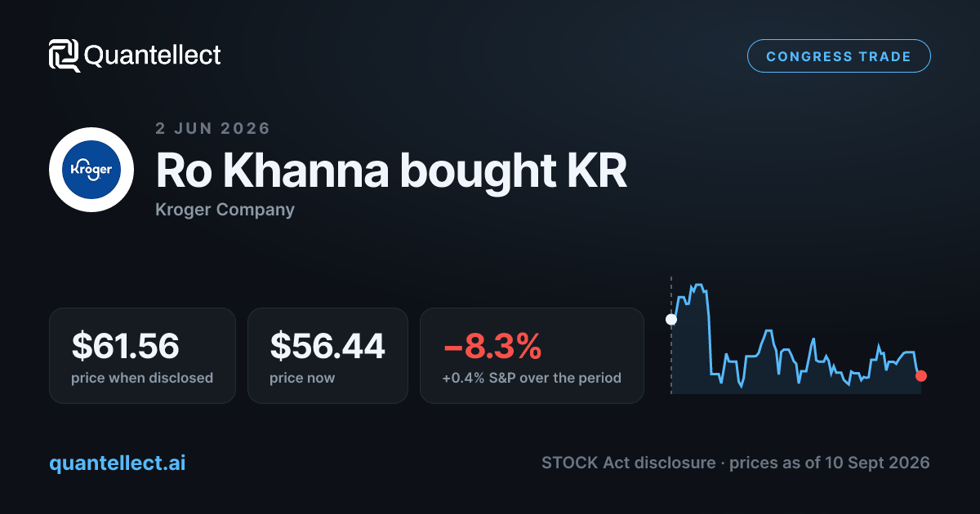Screen dimensions: 980x514
Task: Click the KR price line chart
Action: (796, 335)
